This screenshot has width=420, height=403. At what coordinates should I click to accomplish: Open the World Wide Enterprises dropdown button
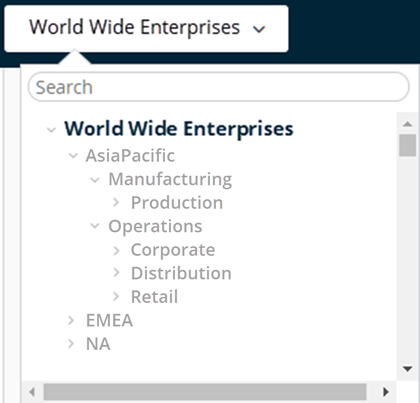click(x=146, y=28)
